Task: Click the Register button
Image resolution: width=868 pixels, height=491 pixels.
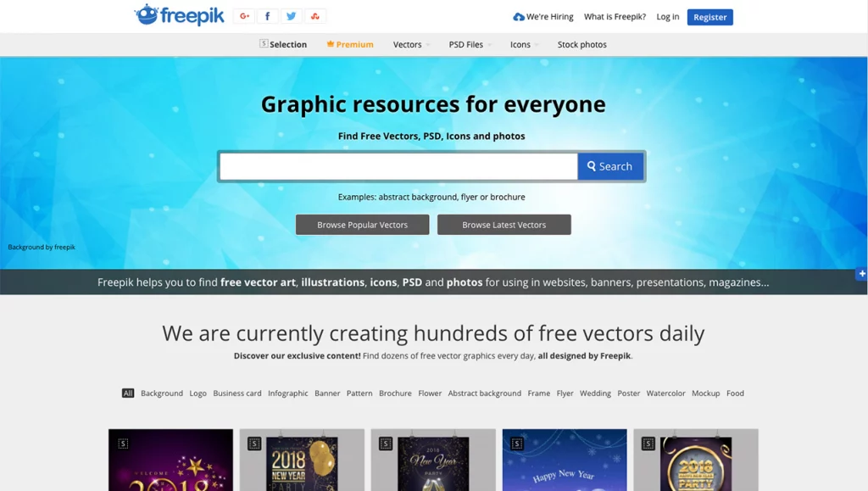Action: (x=709, y=16)
